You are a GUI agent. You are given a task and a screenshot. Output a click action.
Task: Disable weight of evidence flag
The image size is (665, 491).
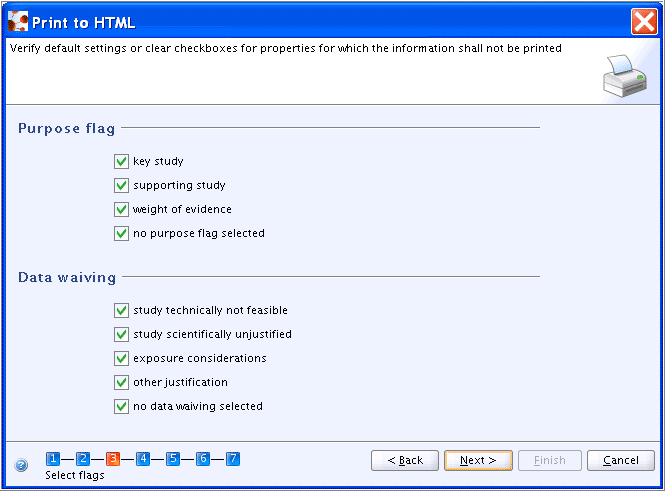[x=121, y=209]
